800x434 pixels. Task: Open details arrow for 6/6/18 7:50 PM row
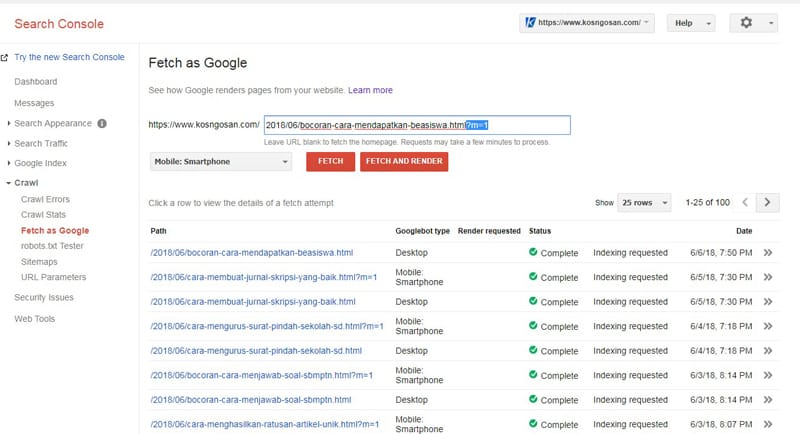coord(768,252)
